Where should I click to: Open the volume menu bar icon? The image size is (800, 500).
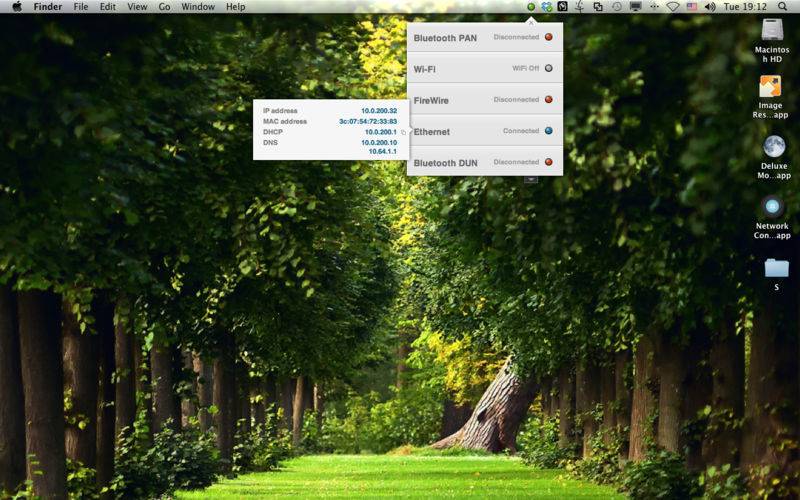coord(710,7)
